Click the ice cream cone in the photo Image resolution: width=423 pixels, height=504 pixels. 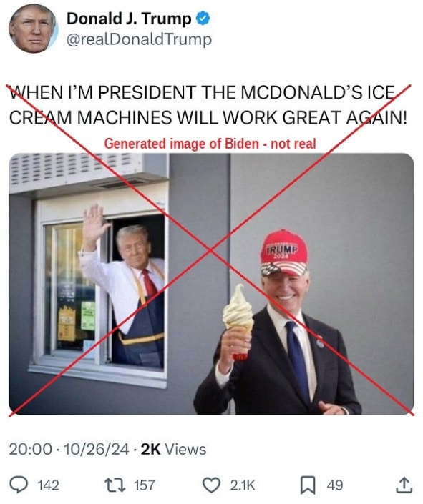click(x=238, y=322)
